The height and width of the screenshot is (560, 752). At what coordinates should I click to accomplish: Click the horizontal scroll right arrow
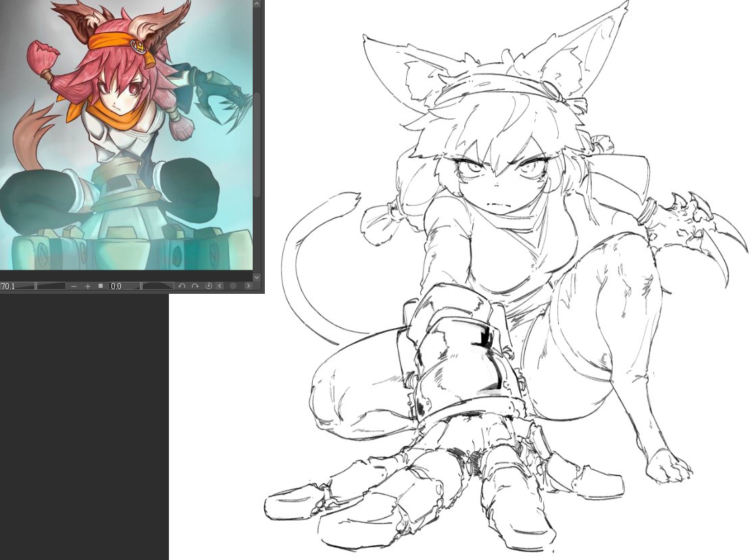[x=248, y=286]
